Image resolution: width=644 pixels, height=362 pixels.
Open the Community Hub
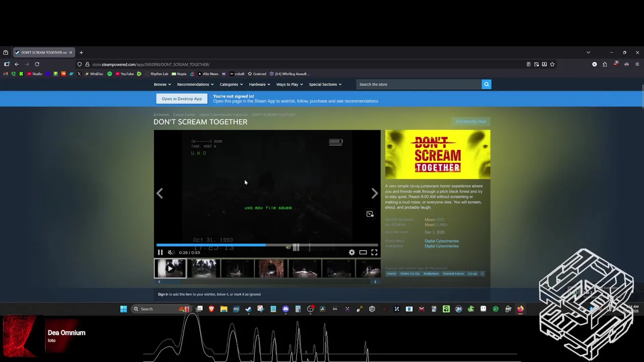(x=470, y=122)
